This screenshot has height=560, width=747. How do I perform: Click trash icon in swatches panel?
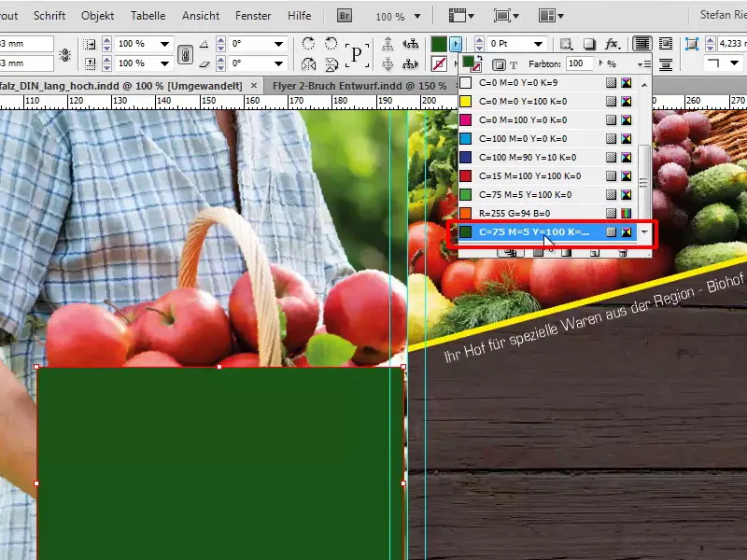[623, 253]
